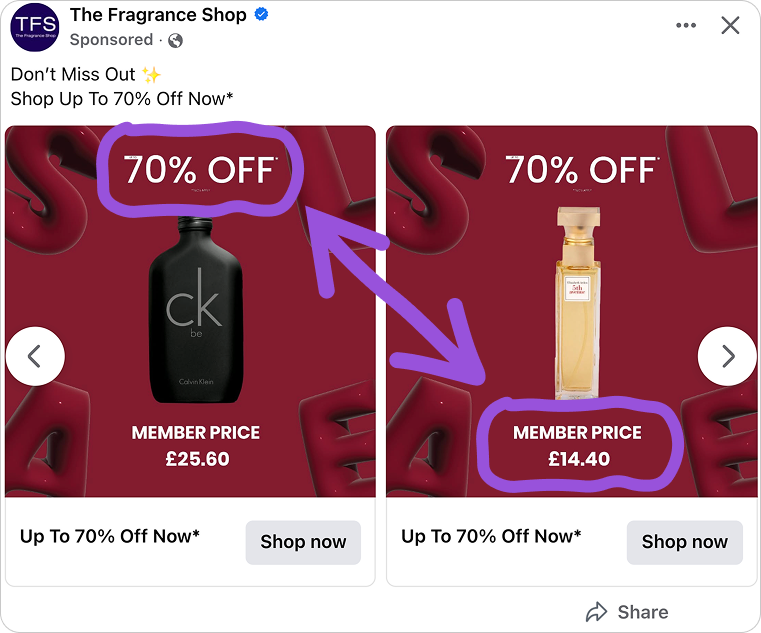Click 70% OFF above the 5th Avenue bottle
This screenshot has height=633, width=761.
tap(580, 171)
